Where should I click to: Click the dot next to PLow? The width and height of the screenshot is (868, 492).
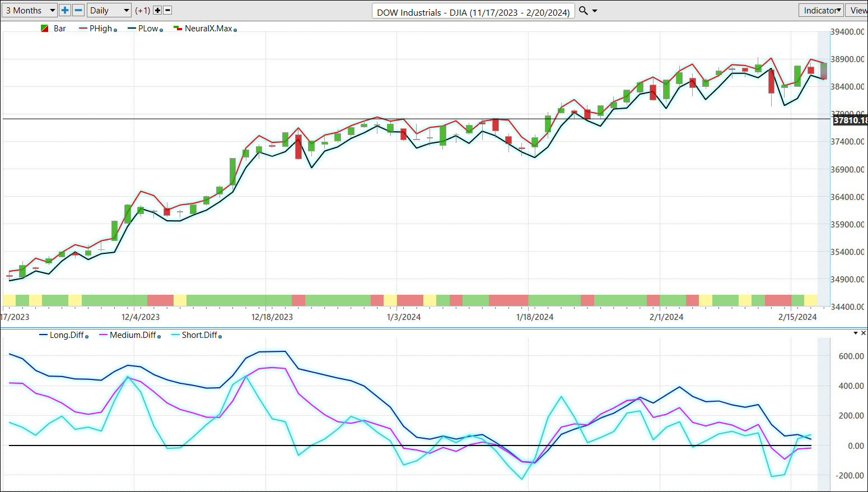[x=161, y=30]
